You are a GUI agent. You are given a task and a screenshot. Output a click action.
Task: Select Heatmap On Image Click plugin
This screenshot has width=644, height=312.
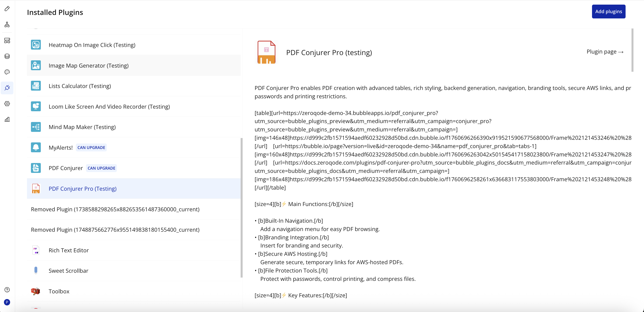92,45
